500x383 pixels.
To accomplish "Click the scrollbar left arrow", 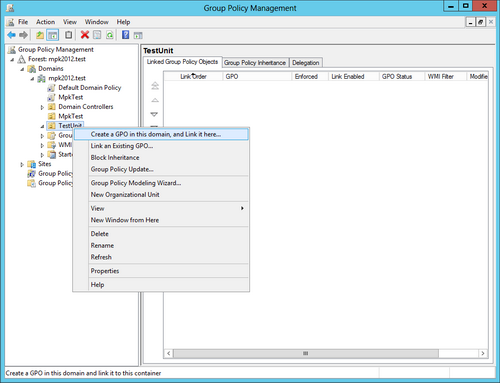I will (x=169, y=353).
